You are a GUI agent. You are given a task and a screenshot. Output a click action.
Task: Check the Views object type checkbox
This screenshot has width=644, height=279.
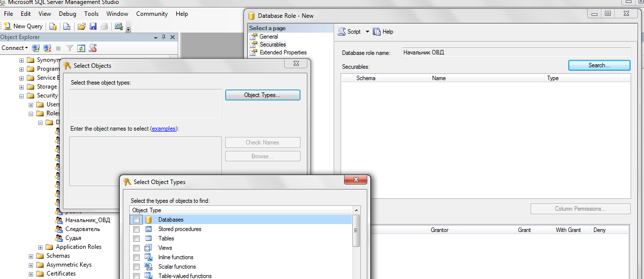point(137,248)
